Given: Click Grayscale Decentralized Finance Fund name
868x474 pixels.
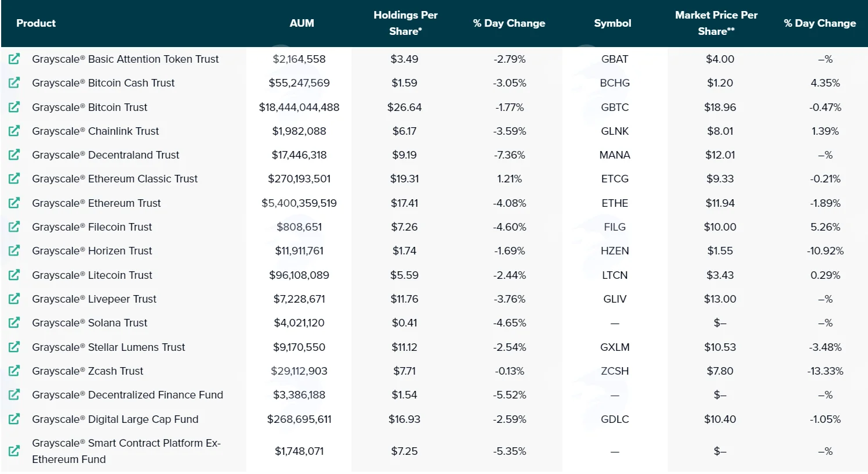Looking at the screenshot, I should tap(128, 394).
